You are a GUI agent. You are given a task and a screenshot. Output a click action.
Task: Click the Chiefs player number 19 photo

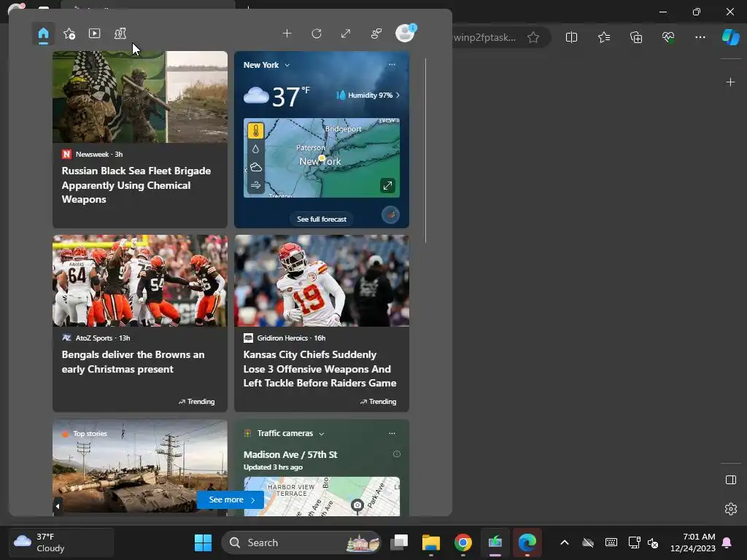tap(322, 281)
